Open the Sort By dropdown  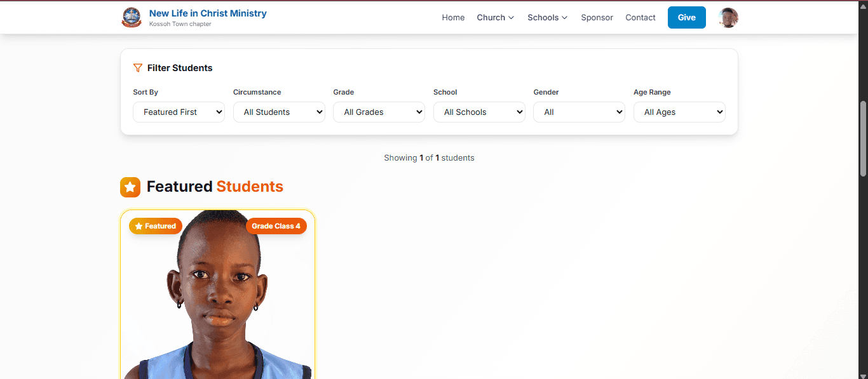tap(179, 112)
